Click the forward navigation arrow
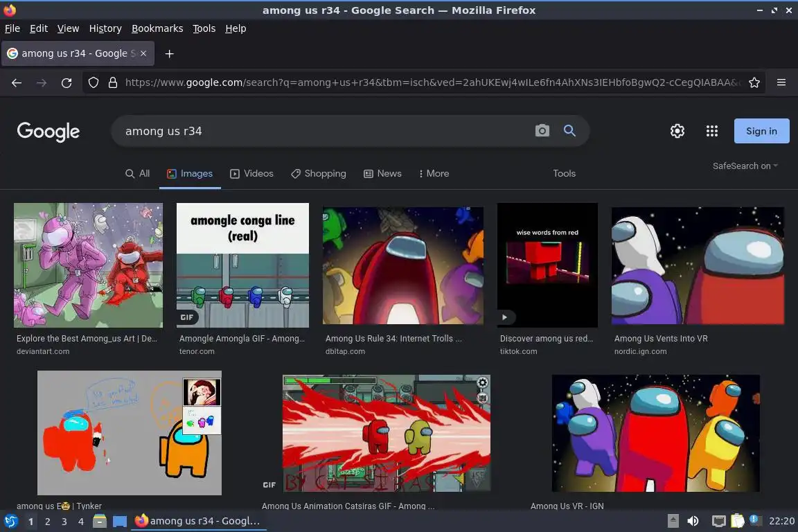 pos(42,83)
